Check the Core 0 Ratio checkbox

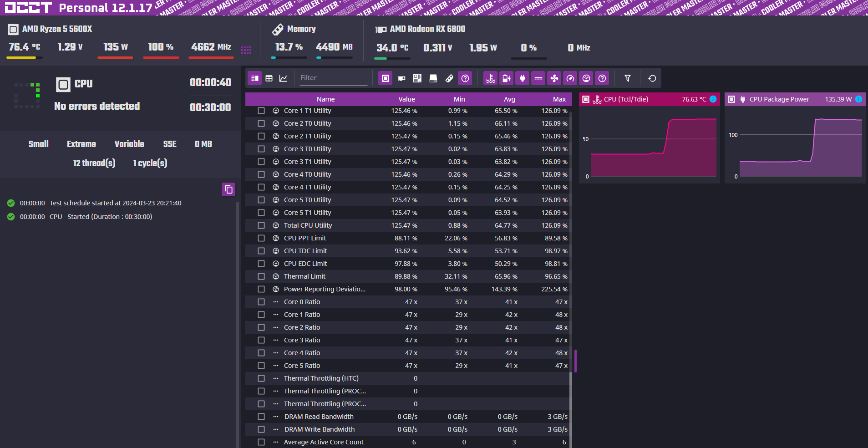(x=261, y=302)
